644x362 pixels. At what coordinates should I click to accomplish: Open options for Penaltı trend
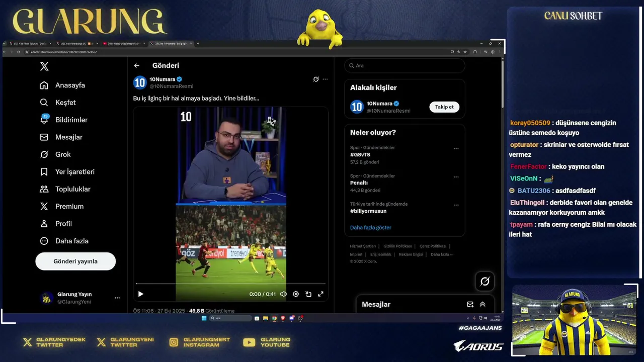[456, 177]
